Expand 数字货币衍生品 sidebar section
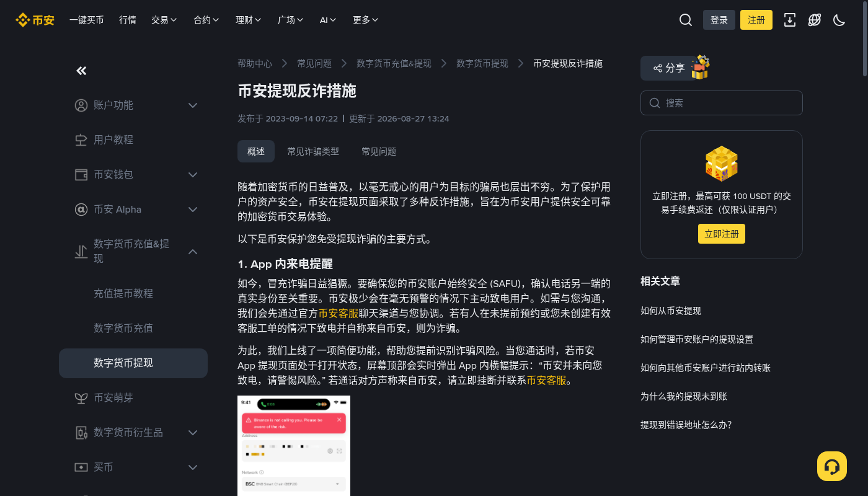Viewport: 868px width, 496px height. [193, 433]
